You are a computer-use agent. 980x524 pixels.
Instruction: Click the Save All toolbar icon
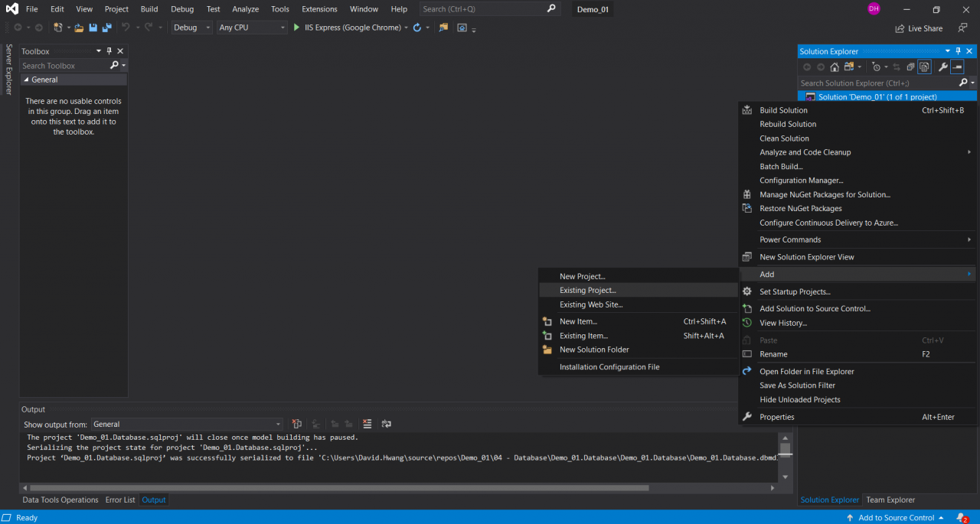(106, 28)
